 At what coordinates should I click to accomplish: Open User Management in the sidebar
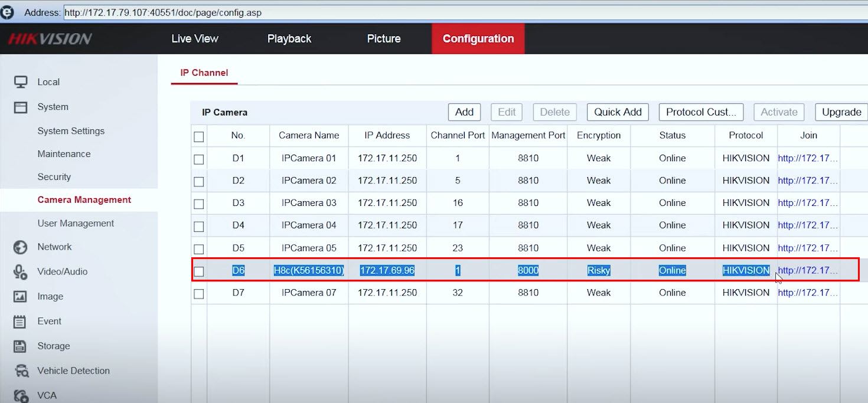click(x=76, y=223)
